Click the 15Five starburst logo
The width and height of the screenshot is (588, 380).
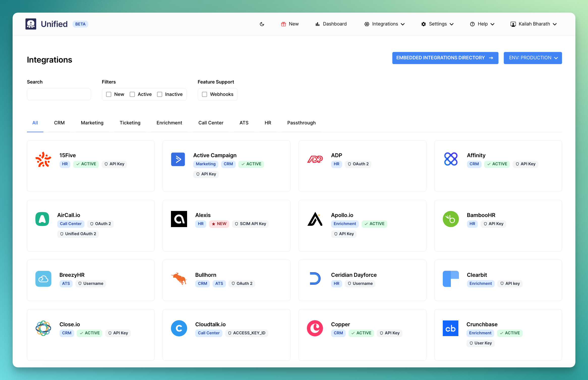pos(43,159)
